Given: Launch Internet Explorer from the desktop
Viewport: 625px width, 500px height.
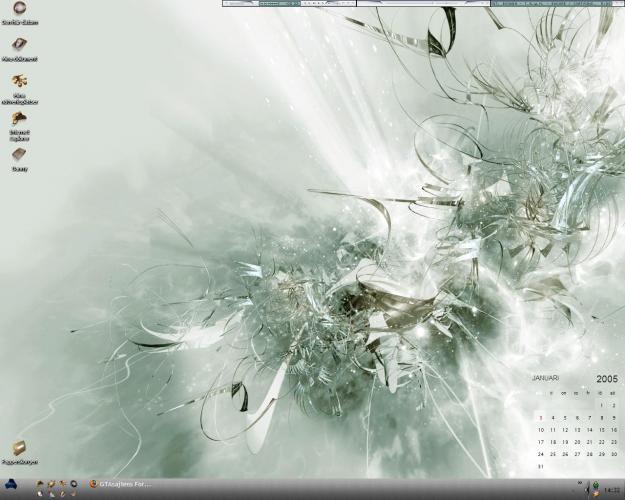Looking at the screenshot, I should click(x=20, y=120).
